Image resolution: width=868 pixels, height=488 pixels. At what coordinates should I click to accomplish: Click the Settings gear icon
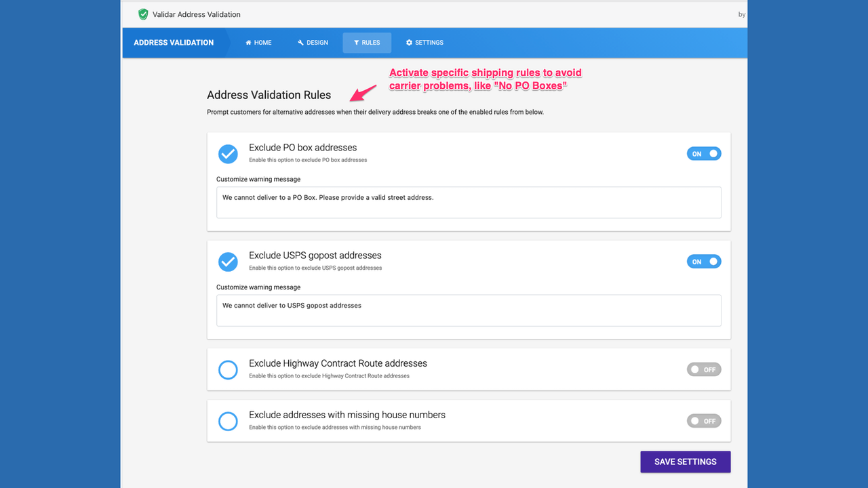coord(408,42)
